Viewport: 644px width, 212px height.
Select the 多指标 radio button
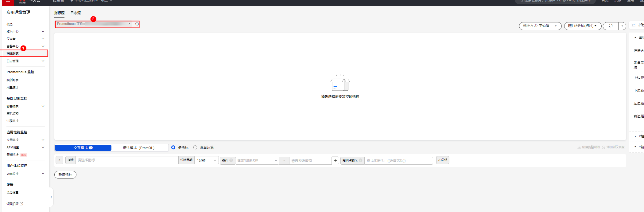173,147
